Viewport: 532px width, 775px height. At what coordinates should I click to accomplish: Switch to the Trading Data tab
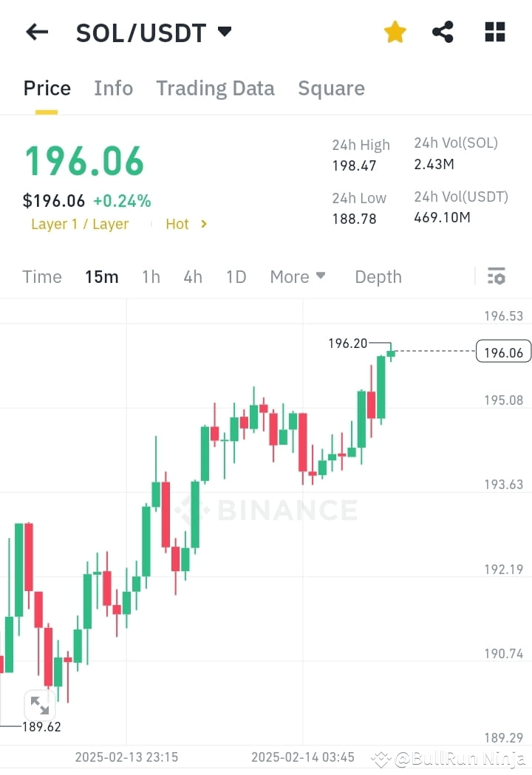[x=215, y=88]
